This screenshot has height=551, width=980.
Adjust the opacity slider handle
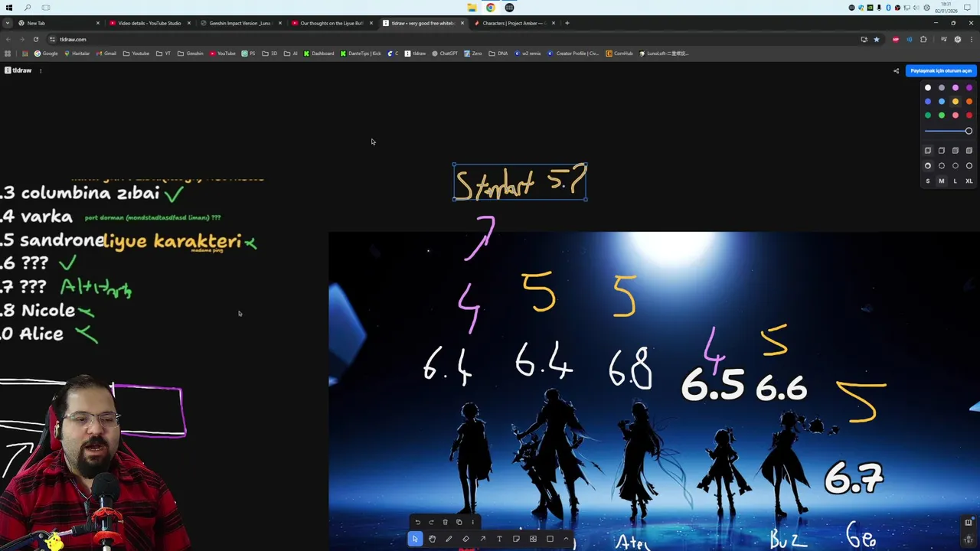969,132
